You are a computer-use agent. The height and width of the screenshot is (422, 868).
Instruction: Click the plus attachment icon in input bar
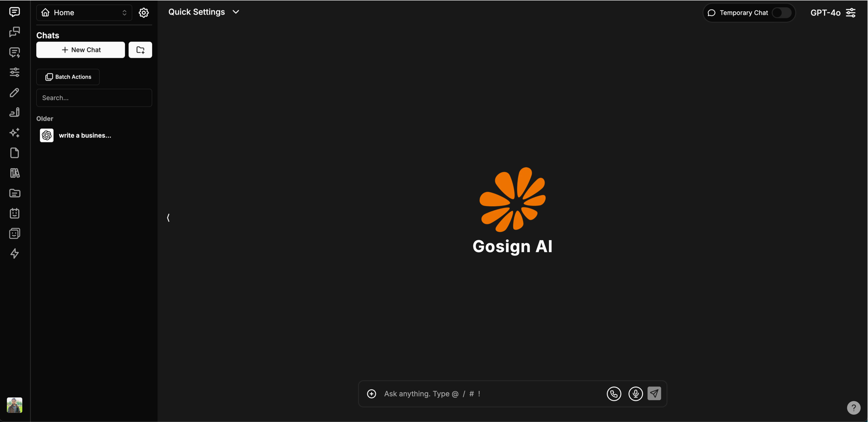[x=371, y=393]
